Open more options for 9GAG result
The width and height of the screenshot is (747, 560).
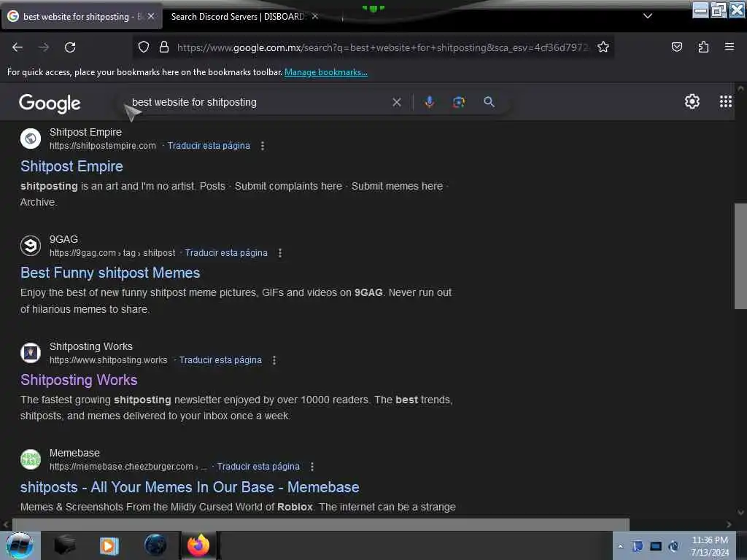(x=280, y=253)
